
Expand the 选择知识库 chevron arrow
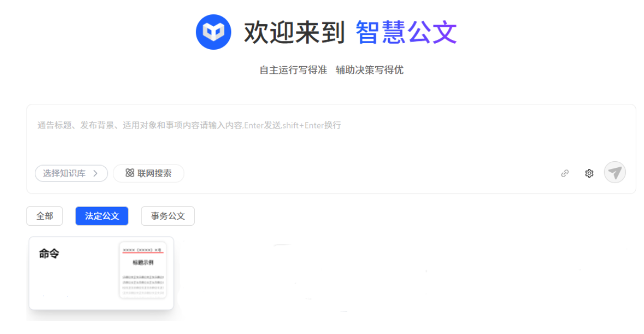pyautogui.click(x=95, y=173)
